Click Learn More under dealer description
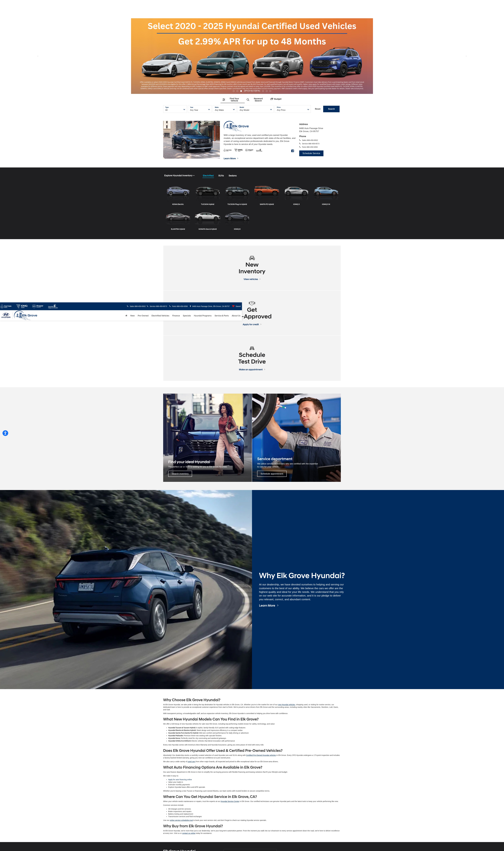The width and height of the screenshot is (504, 851). tap(231, 159)
